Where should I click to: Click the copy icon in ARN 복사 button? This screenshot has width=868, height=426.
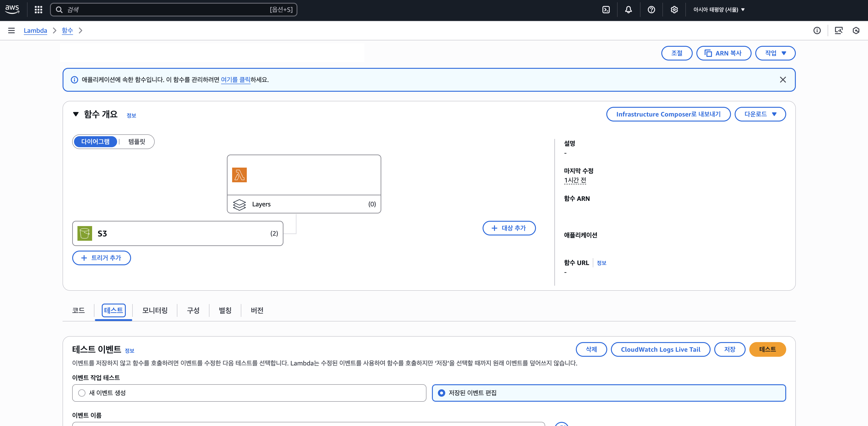pyautogui.click(x=708, y=53)
